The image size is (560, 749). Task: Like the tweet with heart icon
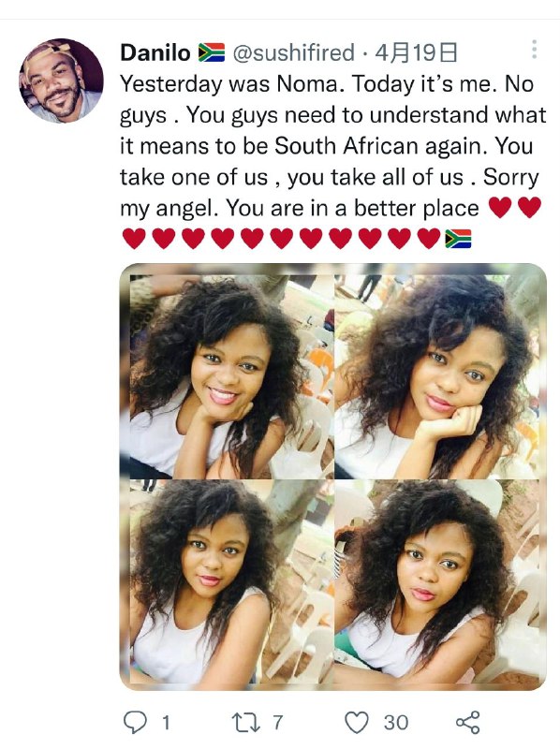pos(357,722)
